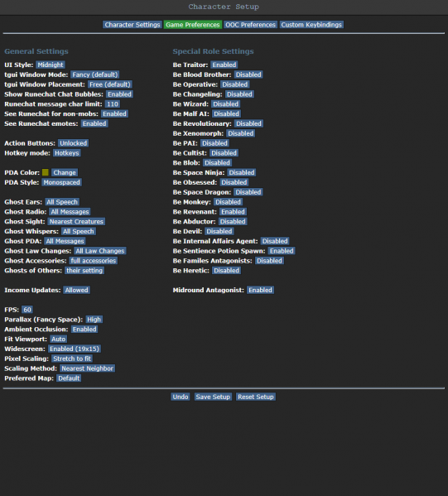Enable the Be Space Dragon role
Image resolution: width=448 pixels, height=496 pixels.
248,192
